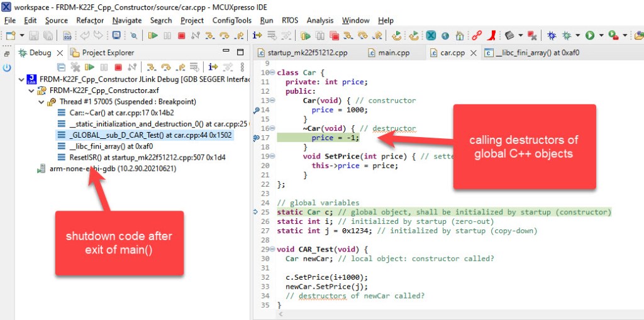Click the Save icon in main toolbar
The height and width of the screenshot is (320, 644).
[35, 36]
